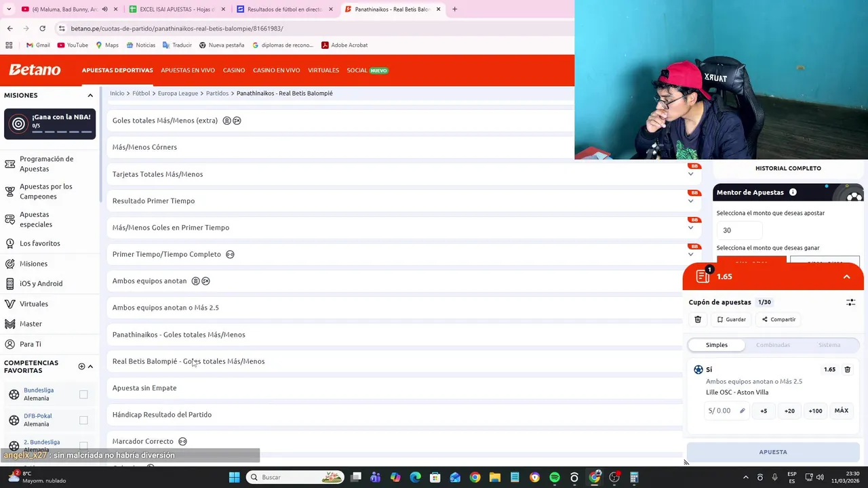Viewport: 868px width, 488px height.
Task: Click the pencil edit icon in stake field
Action: tap(742, 411)
